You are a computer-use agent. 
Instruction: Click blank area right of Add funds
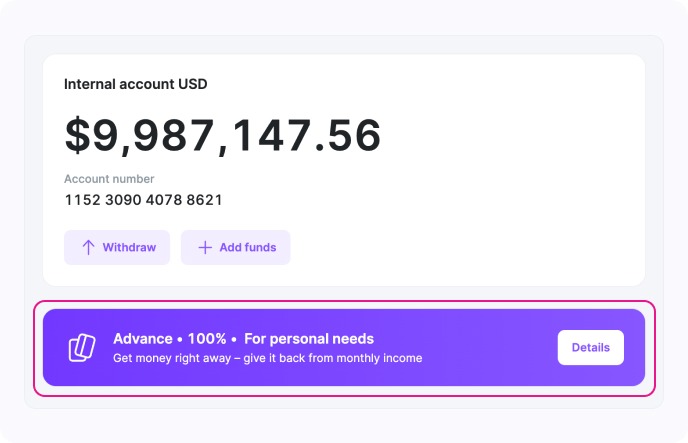coord(460,247)
